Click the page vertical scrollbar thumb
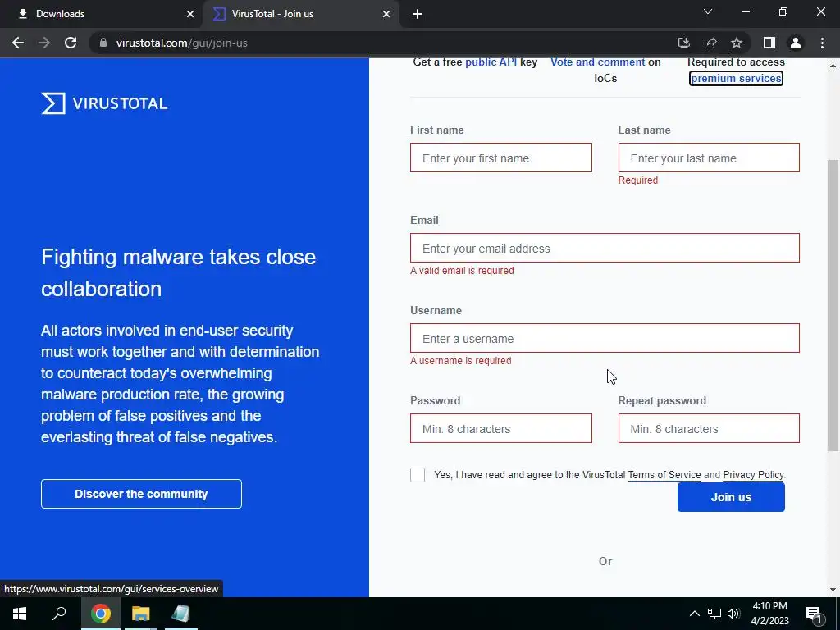Image resolution: width=840 pixels, height=630 pixels. 833,305
